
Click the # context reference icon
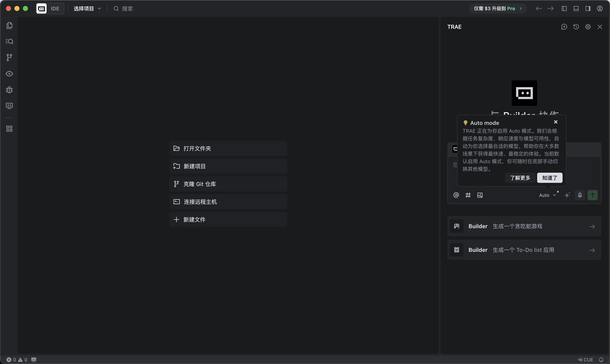[x=468, y=195]
